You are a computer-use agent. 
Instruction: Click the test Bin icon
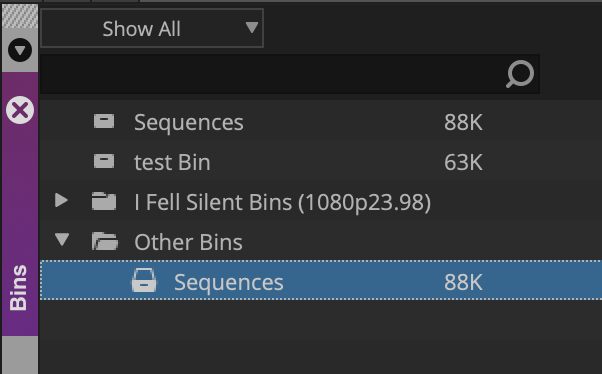coord(104,161)
